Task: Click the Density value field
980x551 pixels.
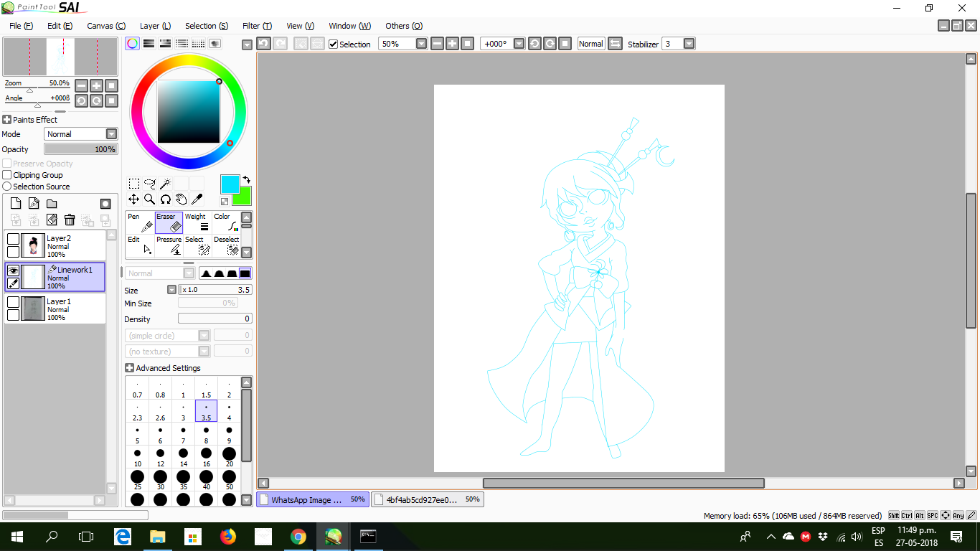Action: coord(215,319)
